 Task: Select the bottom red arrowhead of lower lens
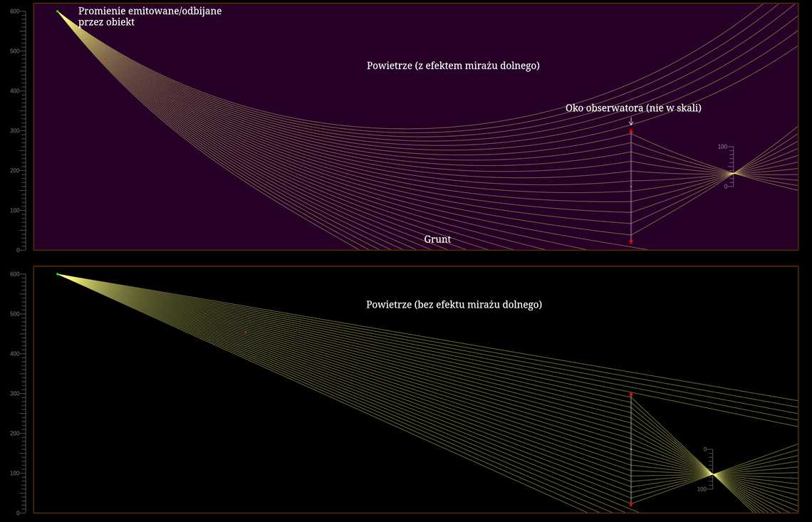tap(630, 504)
